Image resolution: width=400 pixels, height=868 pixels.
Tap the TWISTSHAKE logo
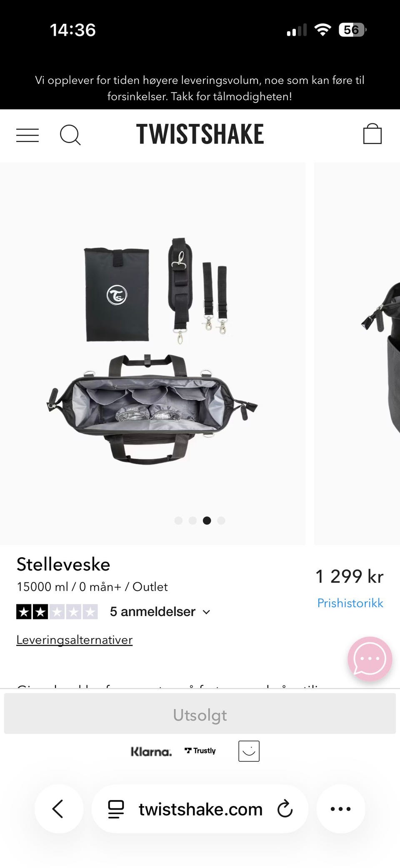tap(200, 134)
